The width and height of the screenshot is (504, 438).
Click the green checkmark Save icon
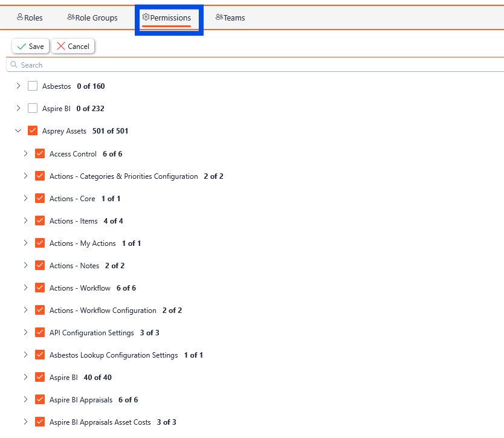click(x=22, y=47)
